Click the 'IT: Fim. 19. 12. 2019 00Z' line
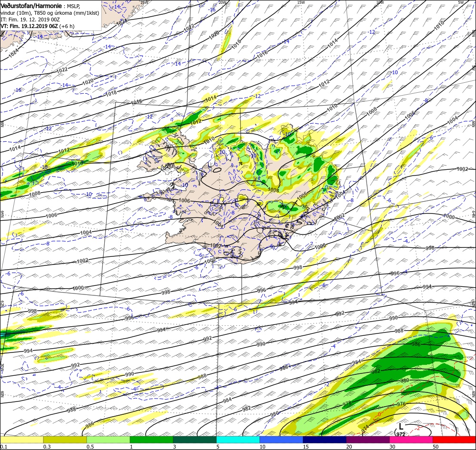This screenshot has height=450, width=476. tap(30, 20)
